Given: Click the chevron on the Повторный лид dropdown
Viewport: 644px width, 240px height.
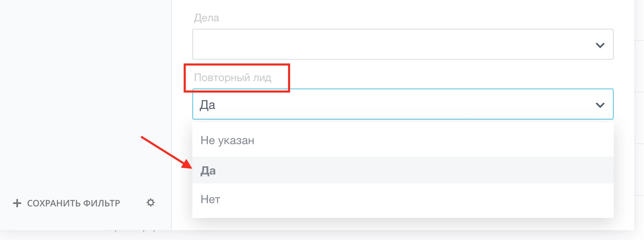Looking at the screenshot, I should (x=599, y=104).
